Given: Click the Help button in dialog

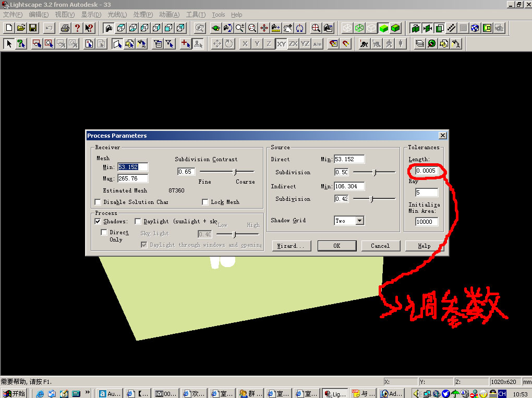Looking at the screenshot, I should tap(424, 246).
